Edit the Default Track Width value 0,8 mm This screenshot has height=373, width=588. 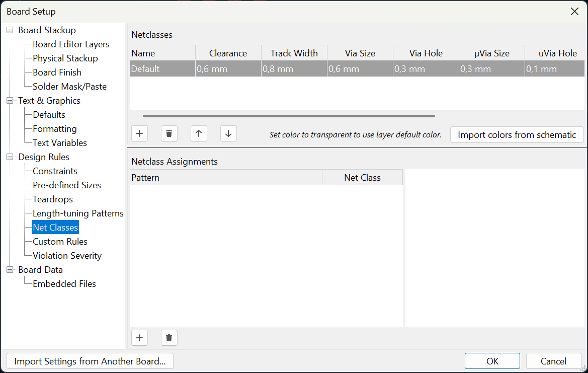[x=294, y=69]
